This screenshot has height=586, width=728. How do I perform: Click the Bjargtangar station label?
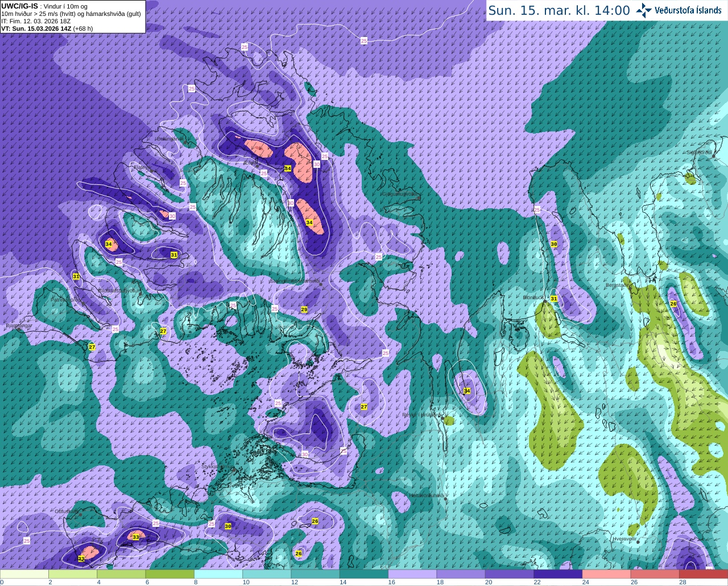[19, 326]
